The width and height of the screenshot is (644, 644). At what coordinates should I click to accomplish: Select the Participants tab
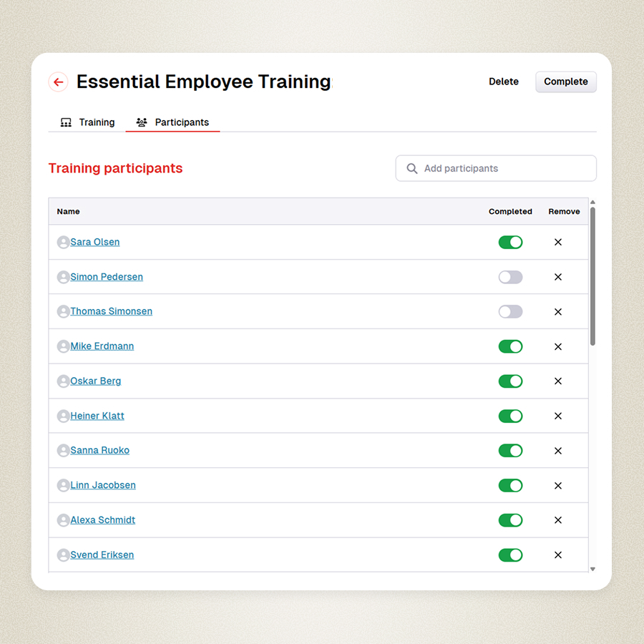[x=173, y=122]
